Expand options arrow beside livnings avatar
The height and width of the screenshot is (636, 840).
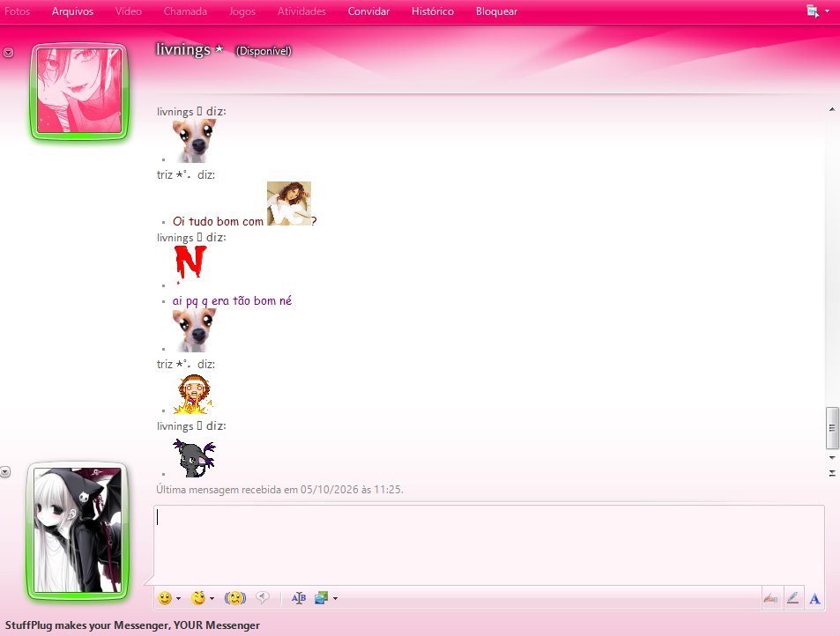(x=8, y=53)
